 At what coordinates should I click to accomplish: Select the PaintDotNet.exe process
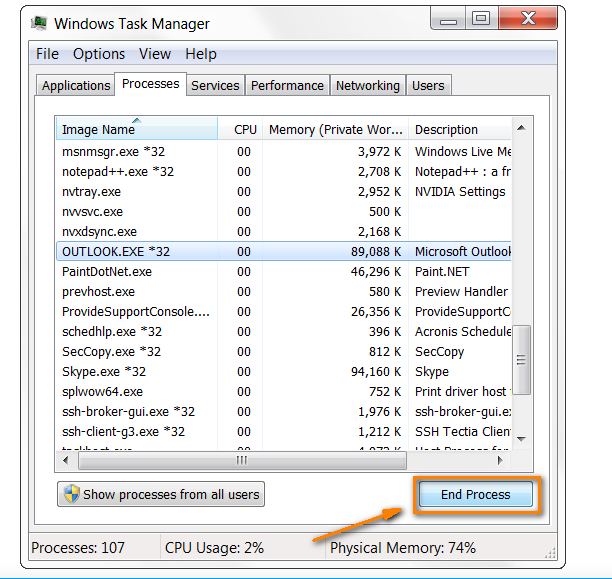pos(284,272)
